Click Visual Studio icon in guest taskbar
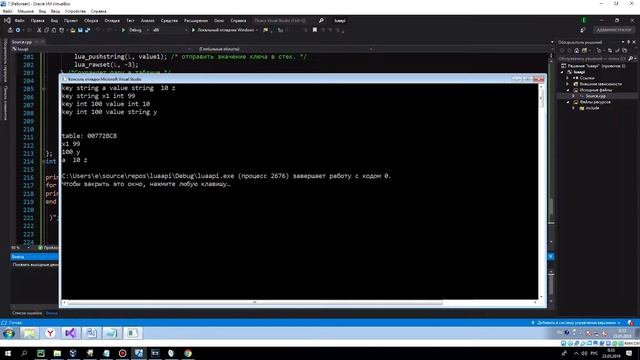This screenshot has height=360, width=640. pos(71,333)
